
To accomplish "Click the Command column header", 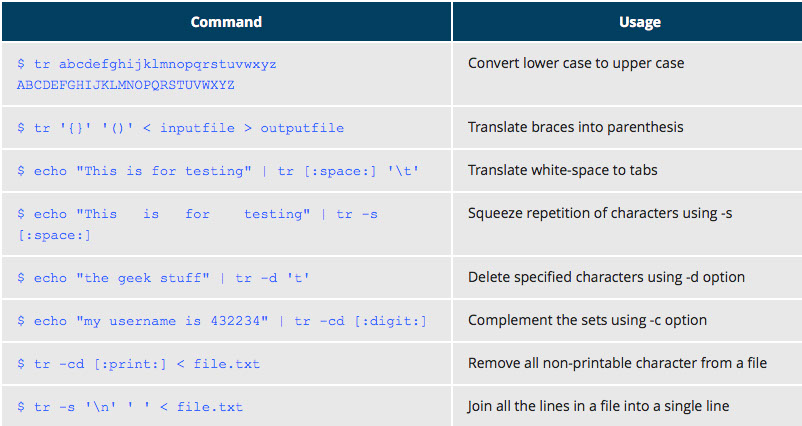I will tap(226, 21).
